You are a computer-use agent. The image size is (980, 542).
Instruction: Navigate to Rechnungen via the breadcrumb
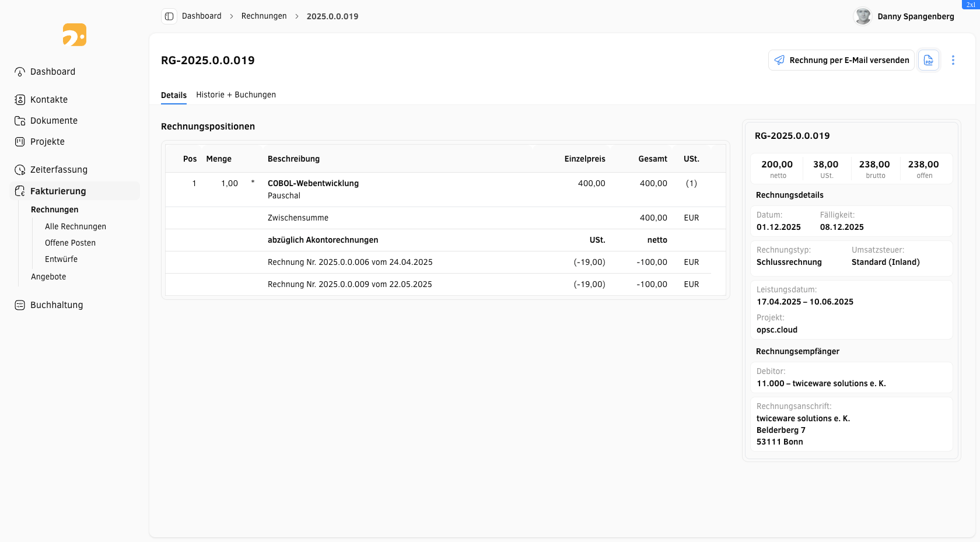coord(264,16)
